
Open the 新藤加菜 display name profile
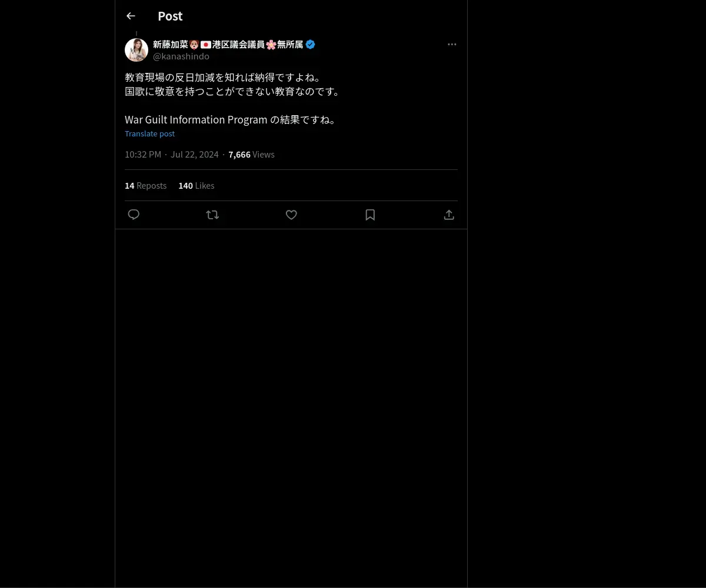point(228,44)
